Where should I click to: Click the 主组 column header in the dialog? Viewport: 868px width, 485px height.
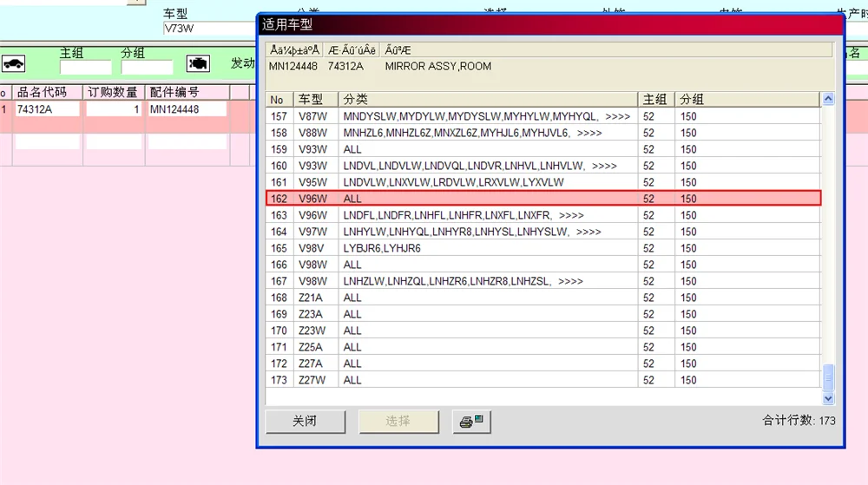(x=656, y=100)
